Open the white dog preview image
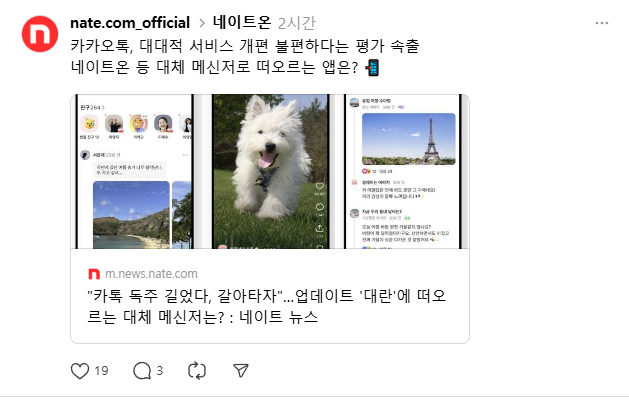The height and width of the screenshot is (402, 629). pos(270,172)
